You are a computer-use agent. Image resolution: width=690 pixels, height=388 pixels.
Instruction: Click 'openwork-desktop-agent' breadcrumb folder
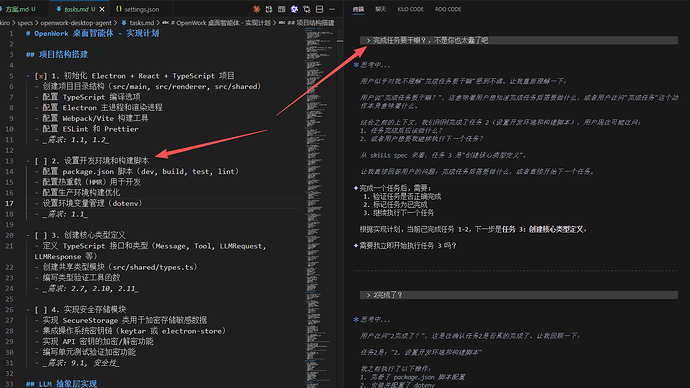tap(76, 22)
